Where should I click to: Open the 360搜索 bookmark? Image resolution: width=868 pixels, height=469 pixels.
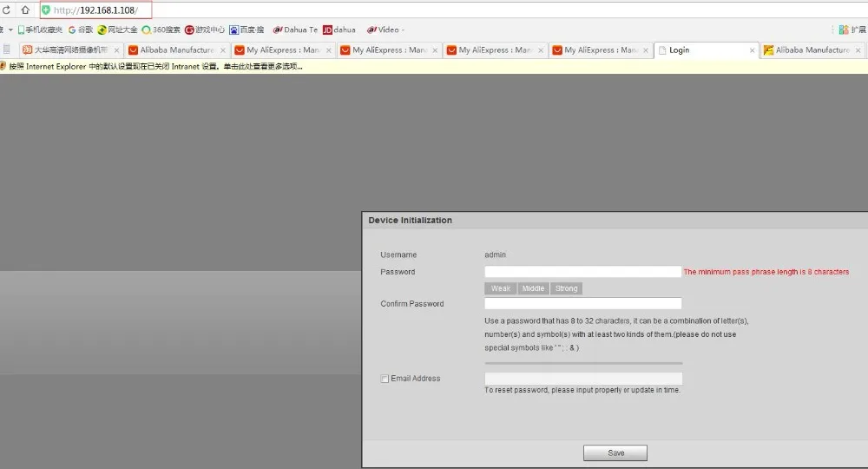pos(161,30)
